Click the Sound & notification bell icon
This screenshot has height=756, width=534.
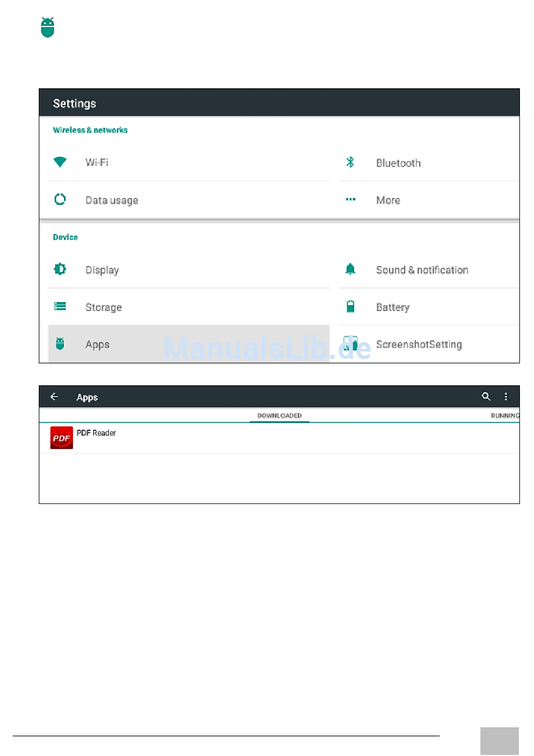click(350, 269)
